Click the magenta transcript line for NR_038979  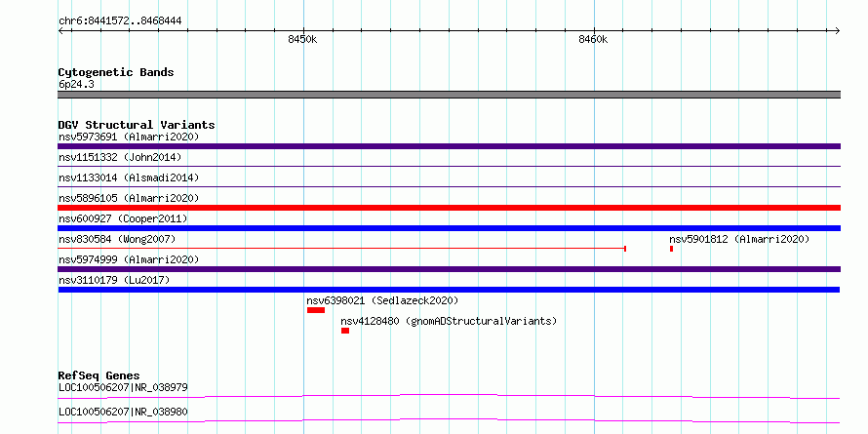(x=449, y=396)
